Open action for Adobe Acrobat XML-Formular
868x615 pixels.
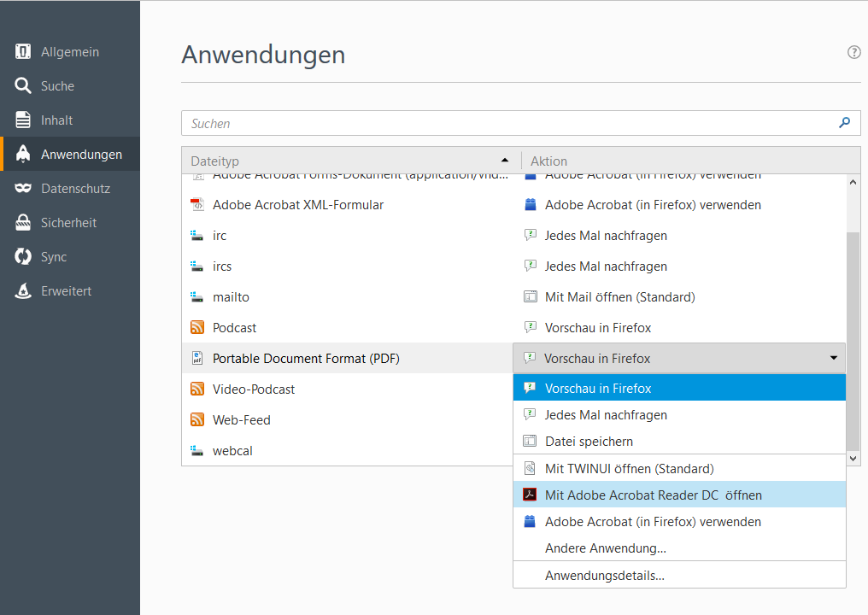pos(653,205)
